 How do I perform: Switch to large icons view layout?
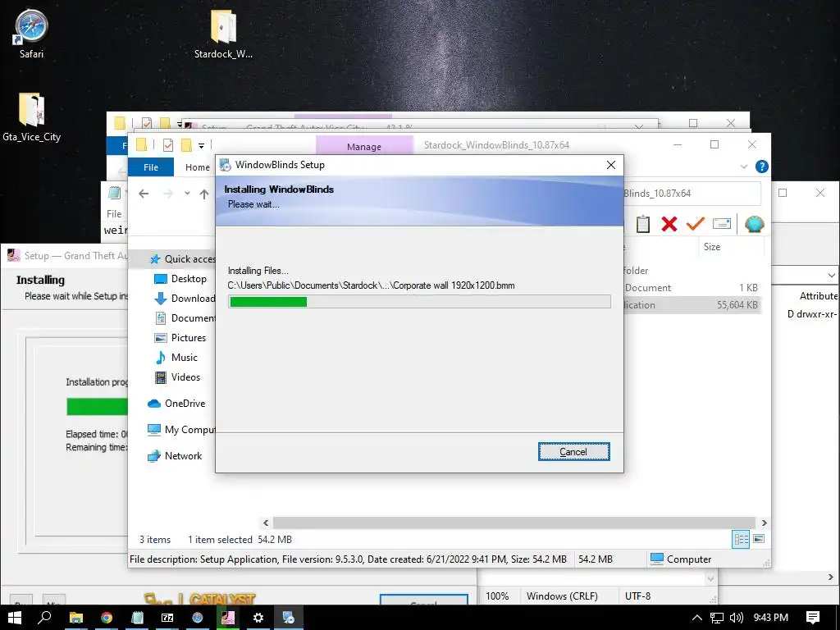coord(759,539)
